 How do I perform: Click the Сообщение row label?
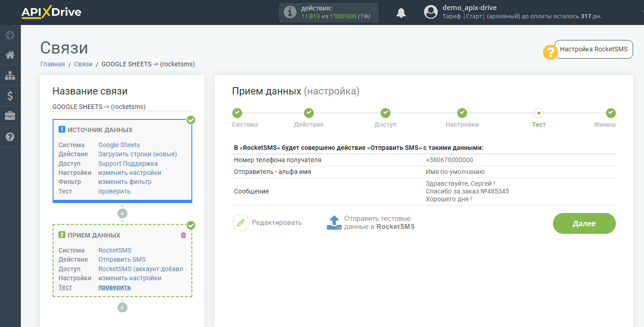click(x=251, y=191)
